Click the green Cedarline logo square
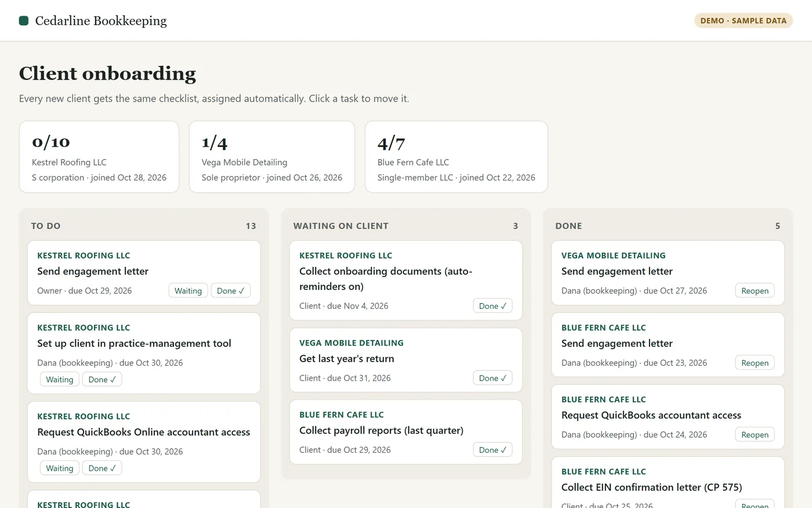812x508 pixels. 24,21
